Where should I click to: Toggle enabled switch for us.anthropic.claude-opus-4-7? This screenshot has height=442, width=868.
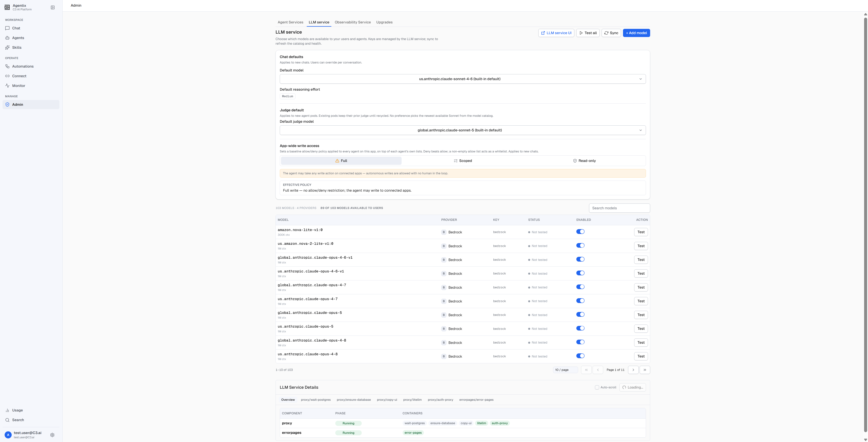[x=580, y=301]
